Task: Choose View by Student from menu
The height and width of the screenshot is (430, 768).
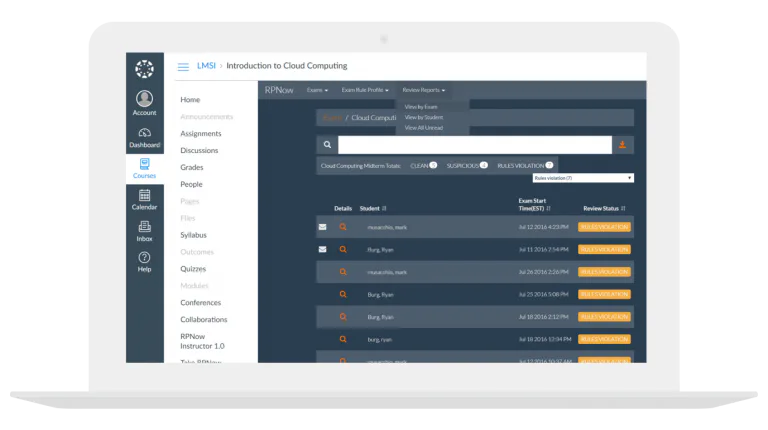Action: (424, 118)
